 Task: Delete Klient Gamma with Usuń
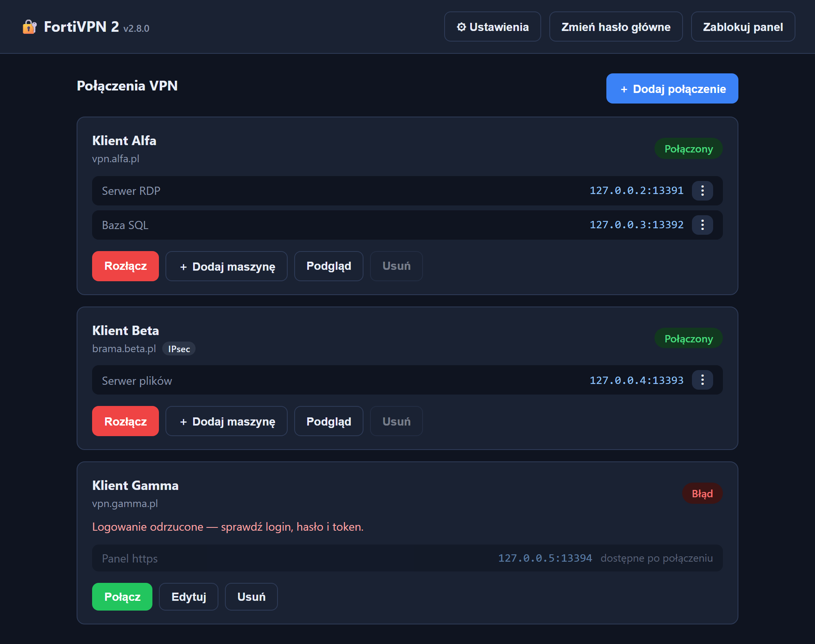[251, 597]
